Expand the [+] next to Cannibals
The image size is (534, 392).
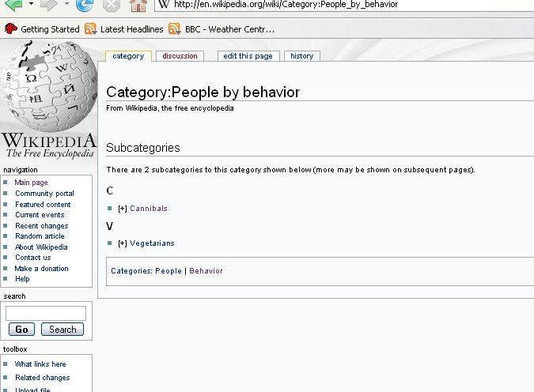[x=123, y=209]
